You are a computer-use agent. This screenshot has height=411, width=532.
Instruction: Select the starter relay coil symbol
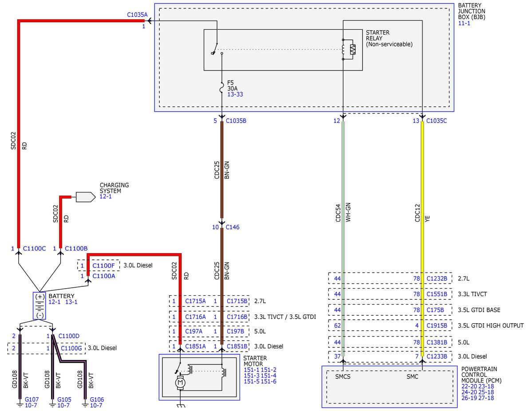(x=349, y=50)
